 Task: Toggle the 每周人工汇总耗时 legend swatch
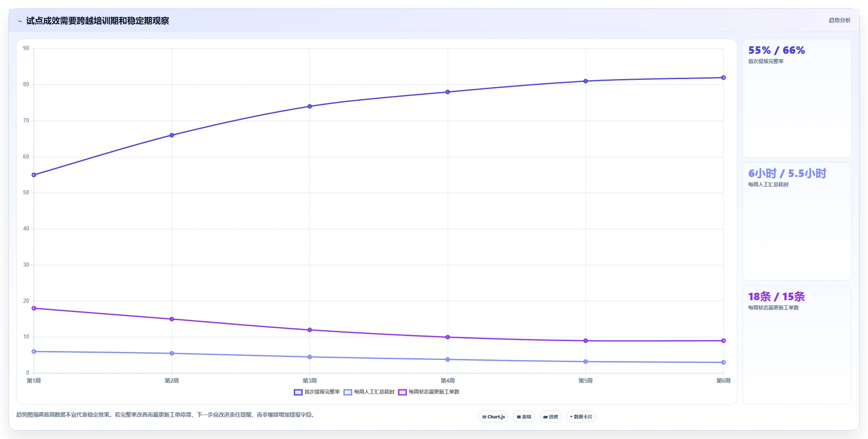click(348, 392)
